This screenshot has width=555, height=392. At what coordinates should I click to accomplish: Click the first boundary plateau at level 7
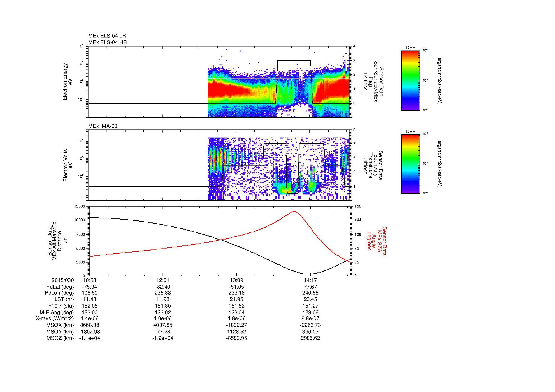275,144
